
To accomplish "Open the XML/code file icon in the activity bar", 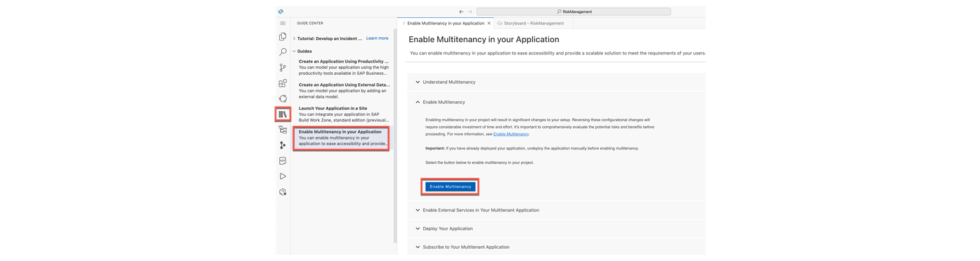I will (x=282, y=161).
